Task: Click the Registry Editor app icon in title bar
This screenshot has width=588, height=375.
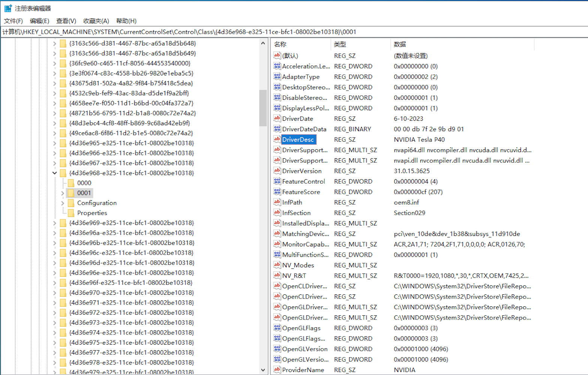Action: click(8, 8)
